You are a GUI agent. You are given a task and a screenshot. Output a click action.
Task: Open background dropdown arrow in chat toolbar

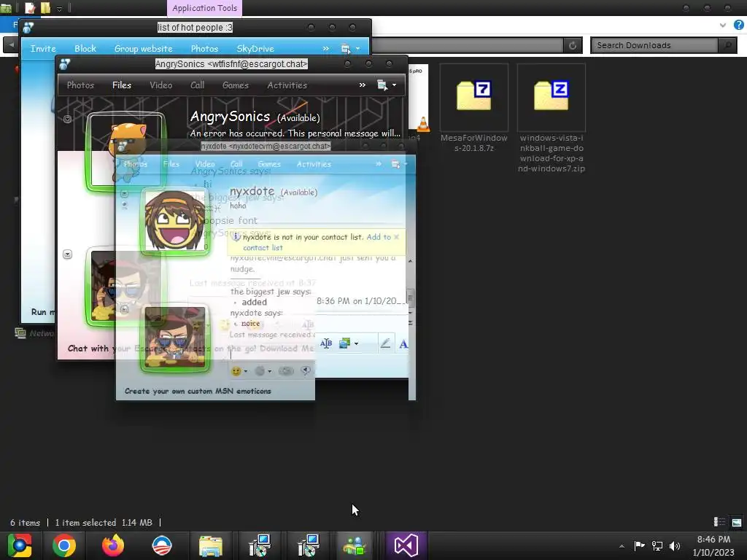click(x=356, y=344)
